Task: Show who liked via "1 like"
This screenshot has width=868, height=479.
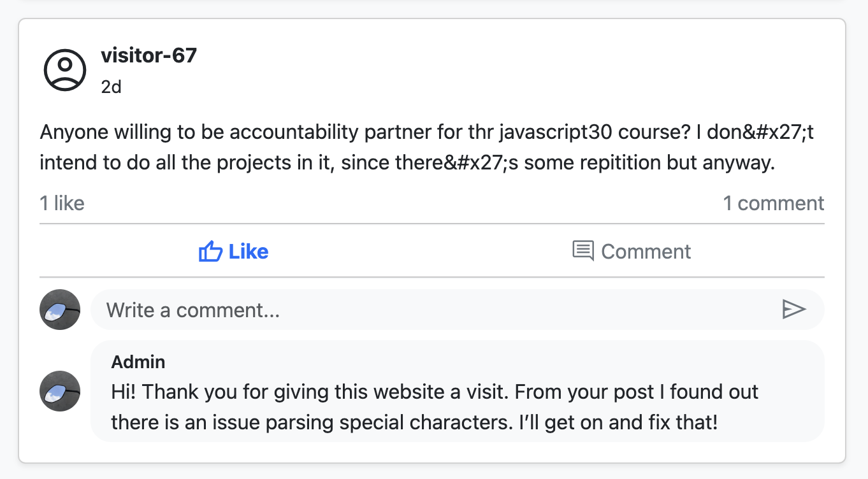Action: (x=62, y=203)
